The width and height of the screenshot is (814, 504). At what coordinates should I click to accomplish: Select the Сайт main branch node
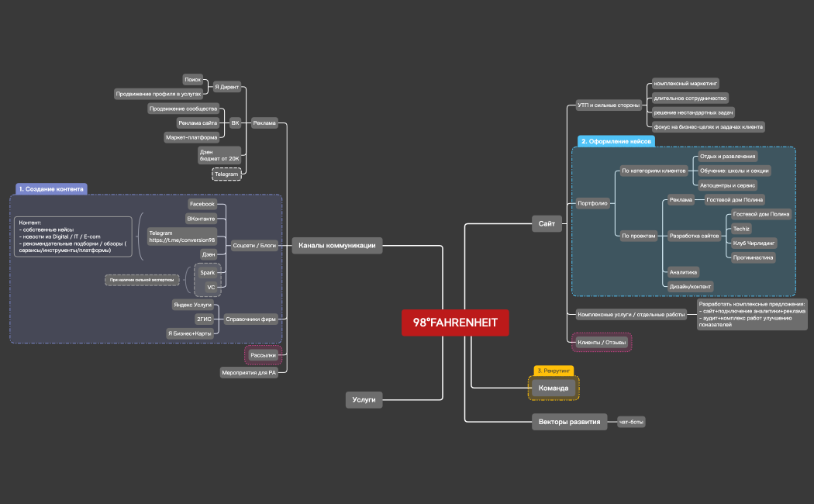546,224
